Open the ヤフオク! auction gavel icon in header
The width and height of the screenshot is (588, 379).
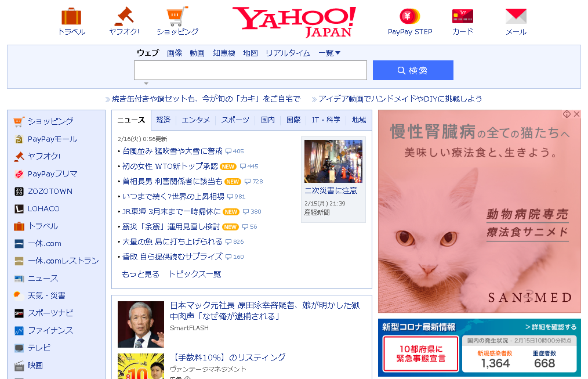(124, 16)
